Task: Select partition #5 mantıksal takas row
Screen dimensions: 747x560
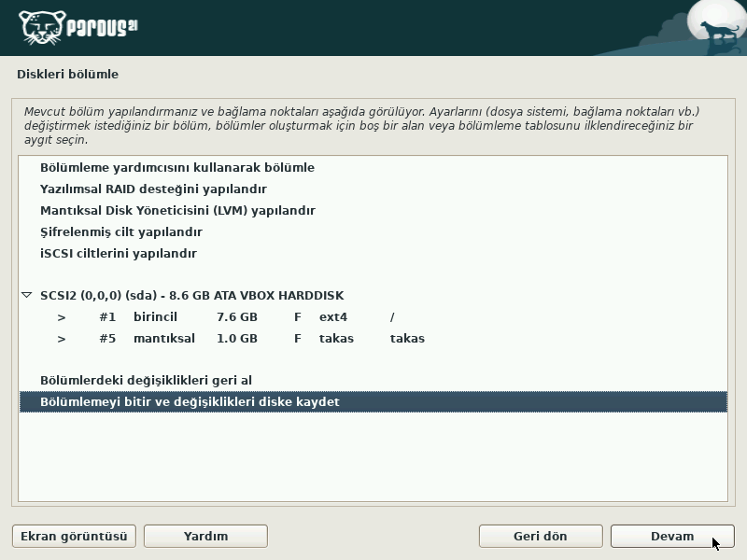Action: click(373, 339)
